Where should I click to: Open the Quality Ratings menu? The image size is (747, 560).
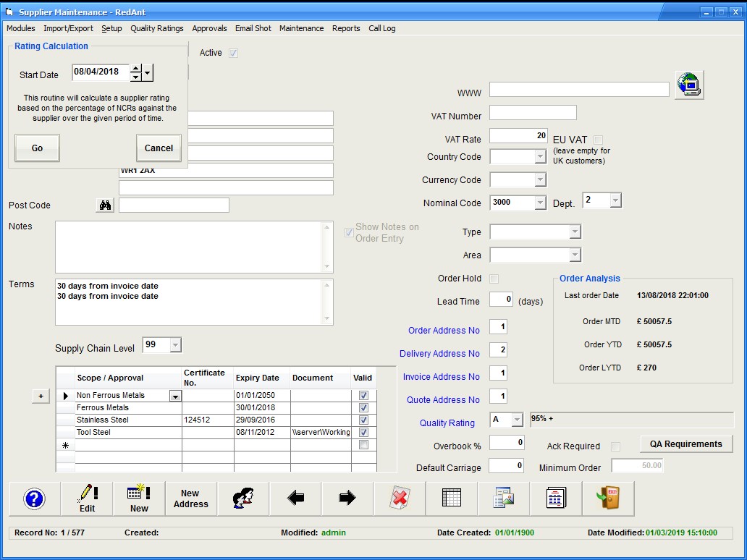point(156,28)
